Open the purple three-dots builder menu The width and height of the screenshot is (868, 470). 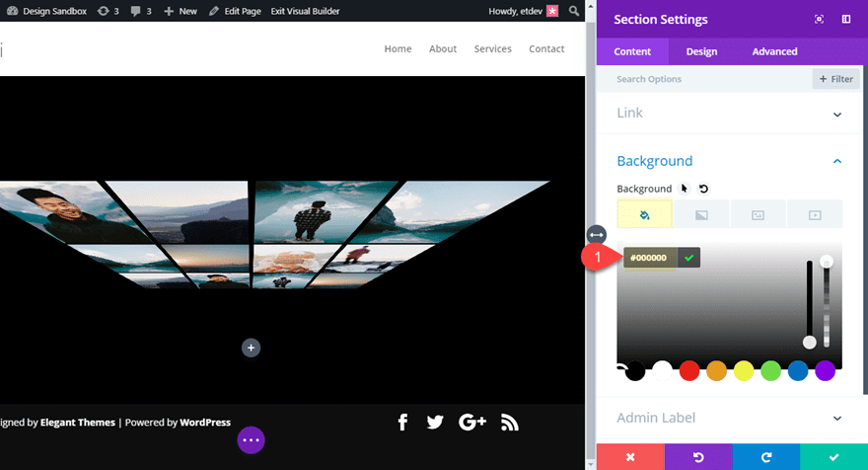(251, 440)
